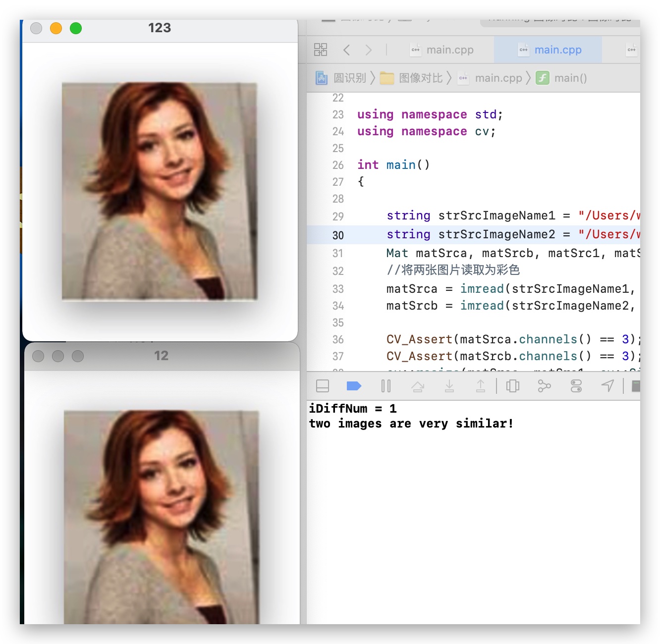Viewport: 660px width, 644px height.
Task: Navigate forward using the right chevron
Action: pyautogui.click(x=368, y=50)
